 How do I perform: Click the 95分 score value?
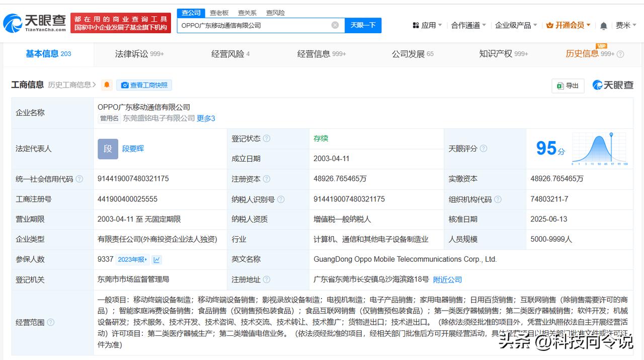550,148
